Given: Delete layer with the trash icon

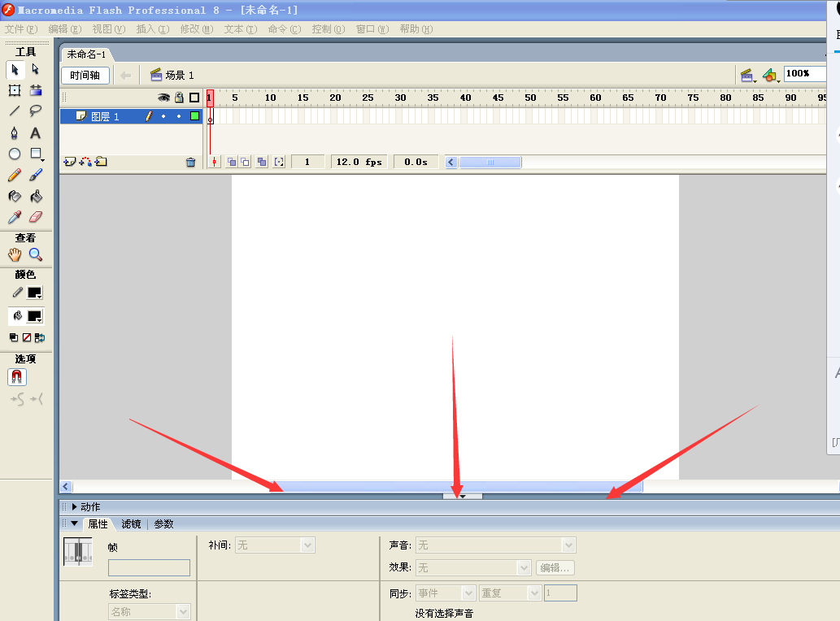Looking at the screenshot, I should 190,163.
